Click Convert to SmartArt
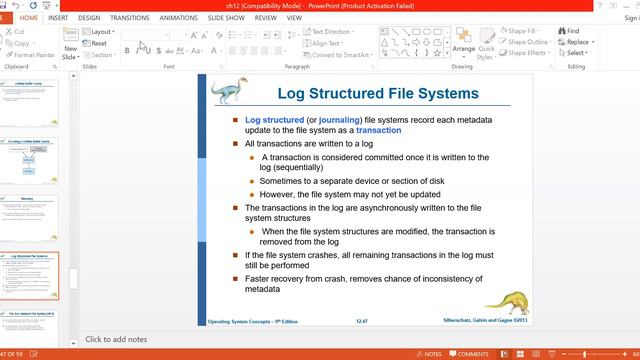640x360 pixels. (338, 55)
